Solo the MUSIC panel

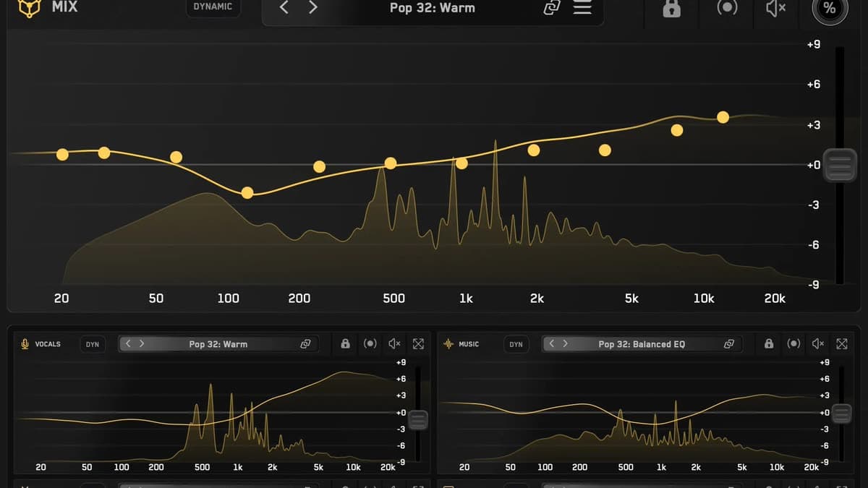tap(793, 344)
